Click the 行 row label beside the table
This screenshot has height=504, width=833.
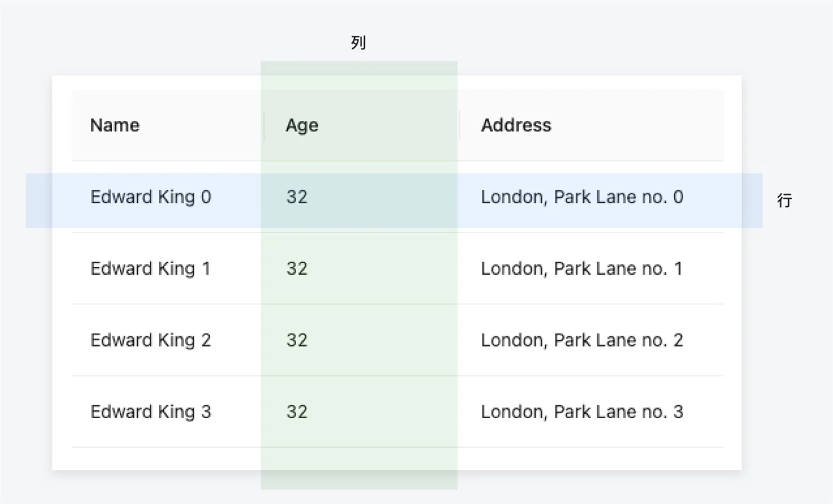pos(784,201)
